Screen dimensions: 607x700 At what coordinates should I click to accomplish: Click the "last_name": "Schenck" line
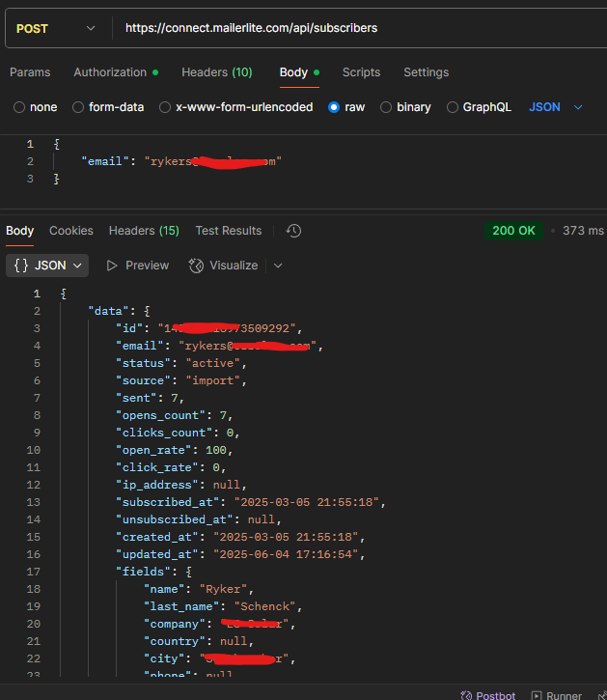223,606
